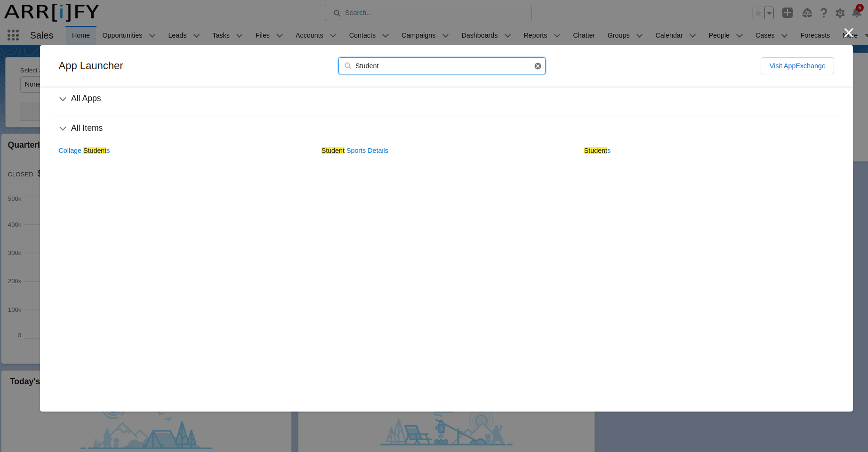Click the Favorites star icon

click(758, 13)
